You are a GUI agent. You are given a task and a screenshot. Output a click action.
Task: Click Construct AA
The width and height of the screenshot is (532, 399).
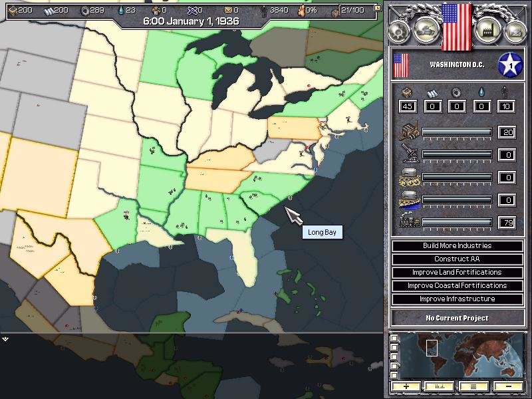[x=457, y=259]
